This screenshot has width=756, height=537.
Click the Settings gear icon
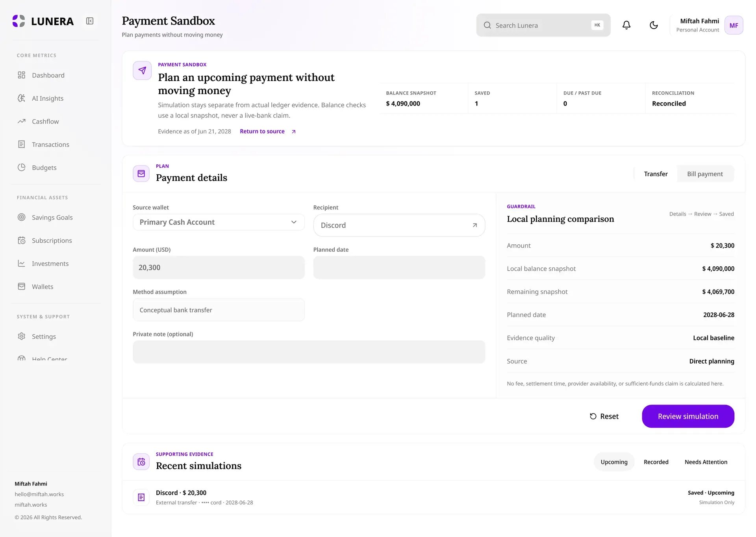pos(22,336)
